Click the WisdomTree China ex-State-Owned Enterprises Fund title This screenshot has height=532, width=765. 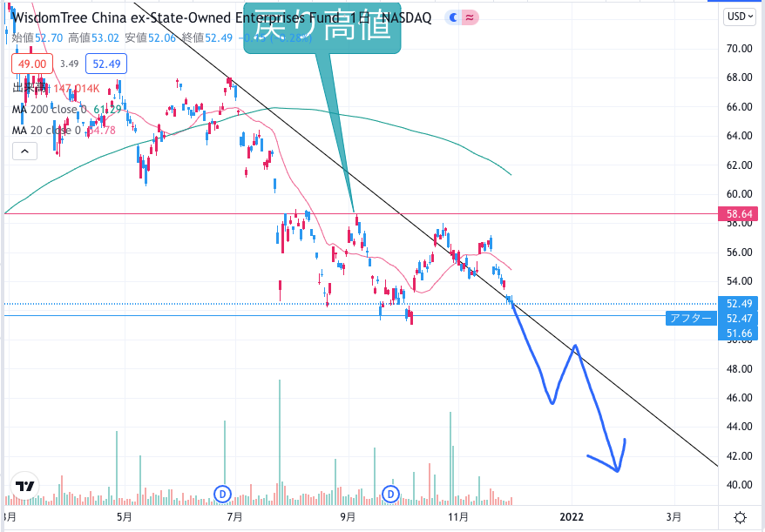click(x=176, y=18)
